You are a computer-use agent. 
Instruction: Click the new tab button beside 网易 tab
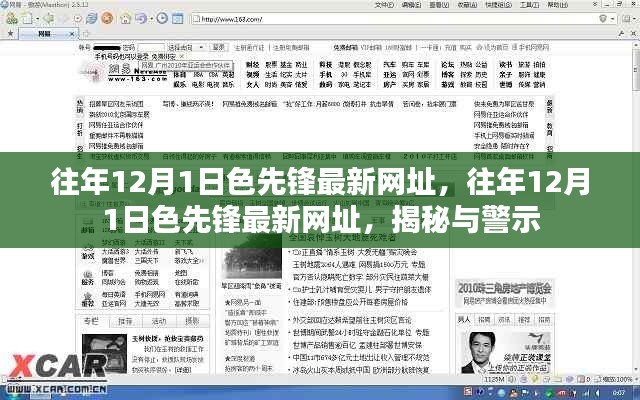point(85,34)
